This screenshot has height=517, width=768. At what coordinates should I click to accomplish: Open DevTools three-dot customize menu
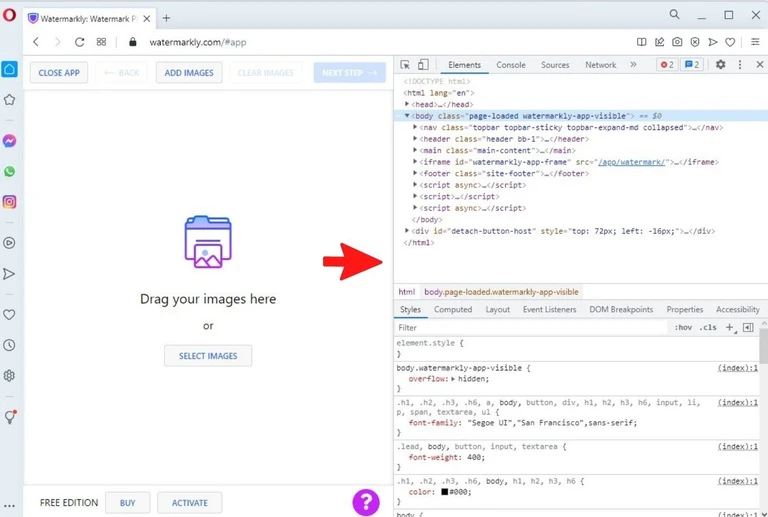(740, 65)
